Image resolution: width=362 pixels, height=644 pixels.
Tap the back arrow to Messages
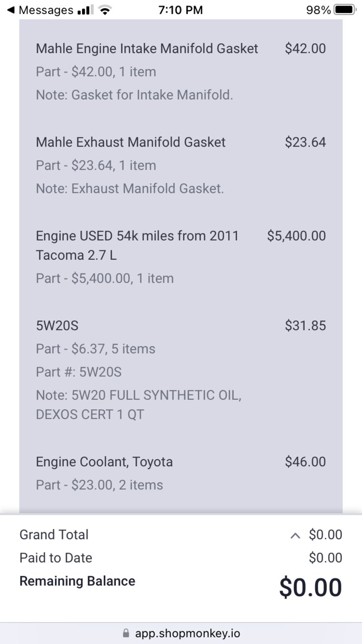[10, 10]
